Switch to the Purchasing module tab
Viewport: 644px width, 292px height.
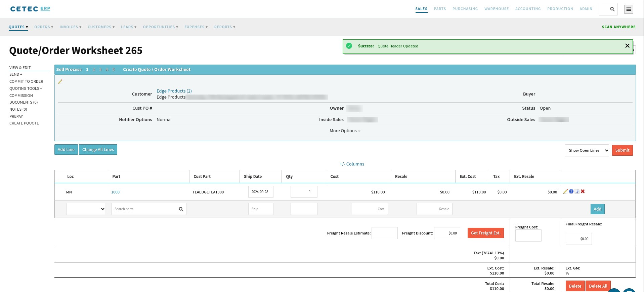(x=465, y=9)
